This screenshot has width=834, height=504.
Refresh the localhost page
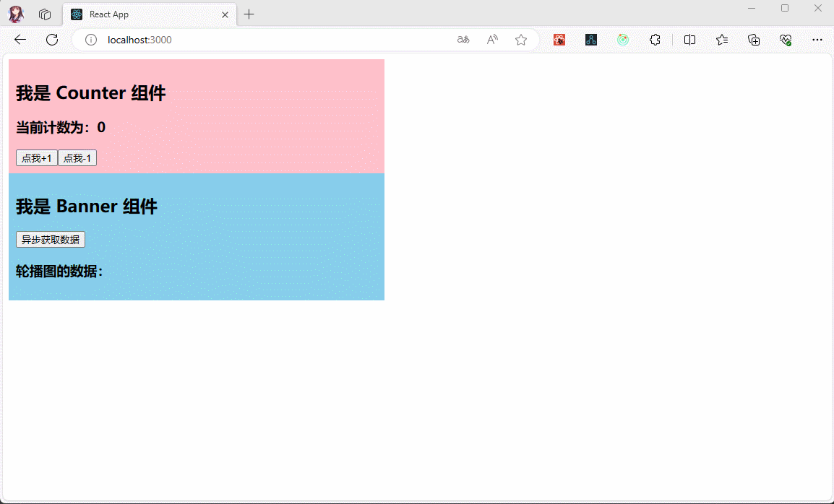52,40
